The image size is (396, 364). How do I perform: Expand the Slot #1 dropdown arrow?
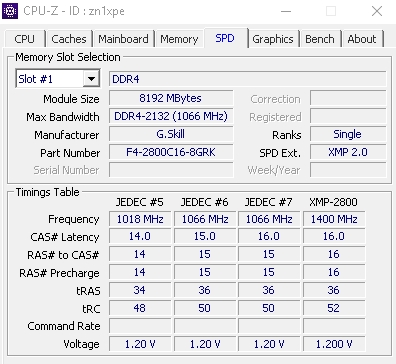pos(91,79)
